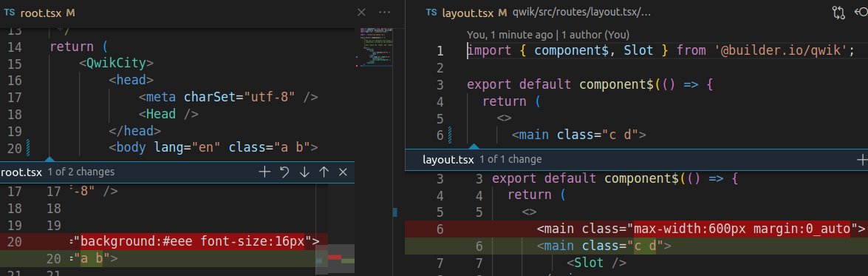This screenshot has height=276, width=868.
Task: Click line number 14 in root.tsx
Action: 14,47
